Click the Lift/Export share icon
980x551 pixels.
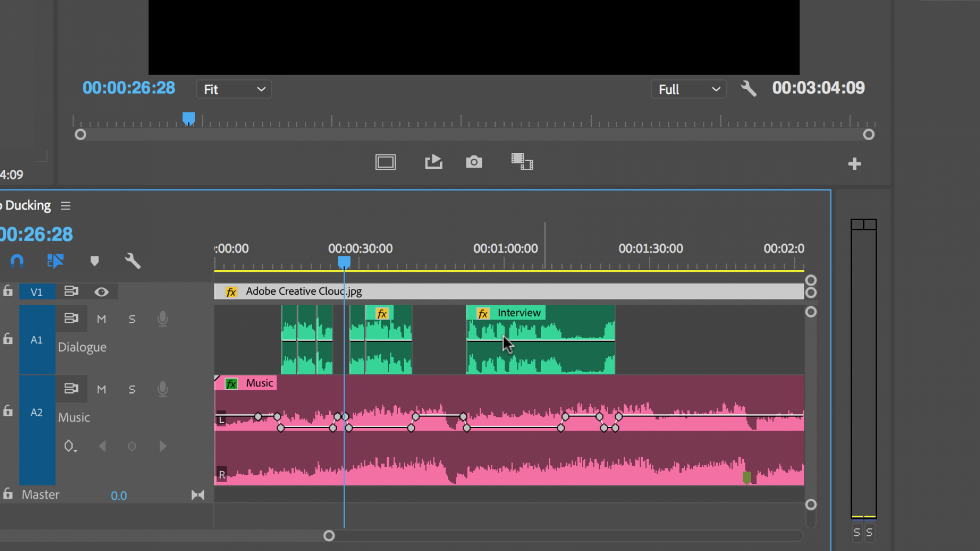434,162
